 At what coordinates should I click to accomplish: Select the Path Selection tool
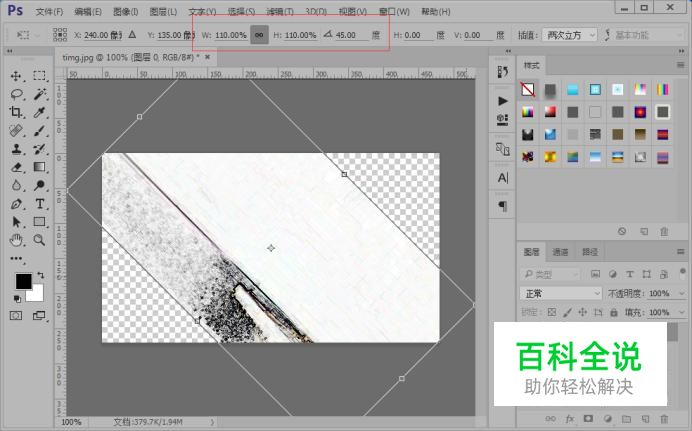16,222
